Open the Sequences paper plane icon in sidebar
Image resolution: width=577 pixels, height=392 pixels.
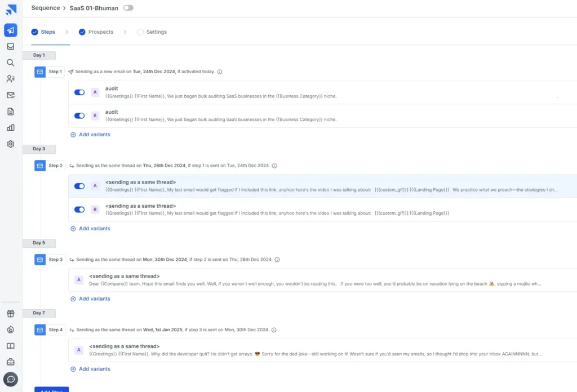(x=11, y=30)
